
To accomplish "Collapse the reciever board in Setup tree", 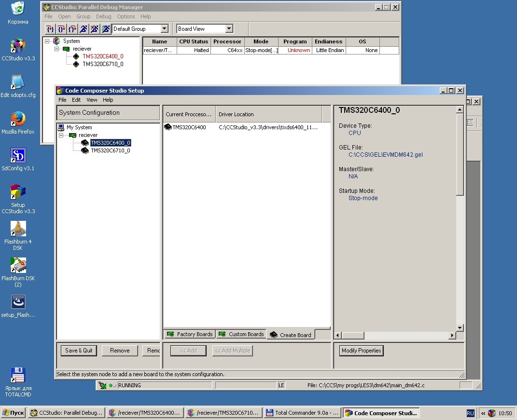I will (x=61, y=135).
